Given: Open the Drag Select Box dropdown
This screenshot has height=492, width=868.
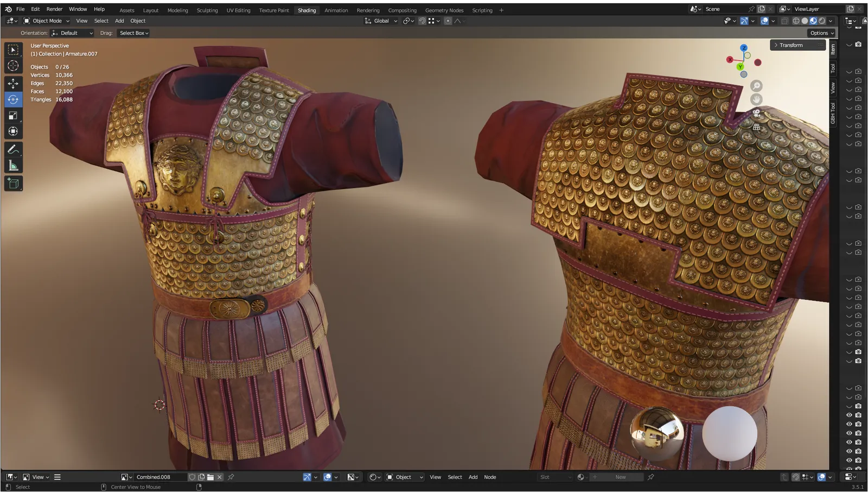Looking at the screenshot, I should pyautogui.click(x=133, y=33).
